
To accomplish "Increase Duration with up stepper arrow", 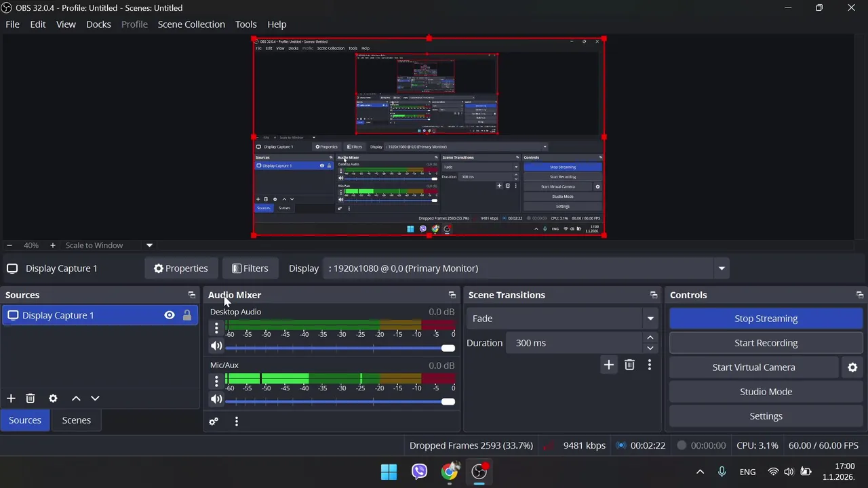I will [650, 338].
